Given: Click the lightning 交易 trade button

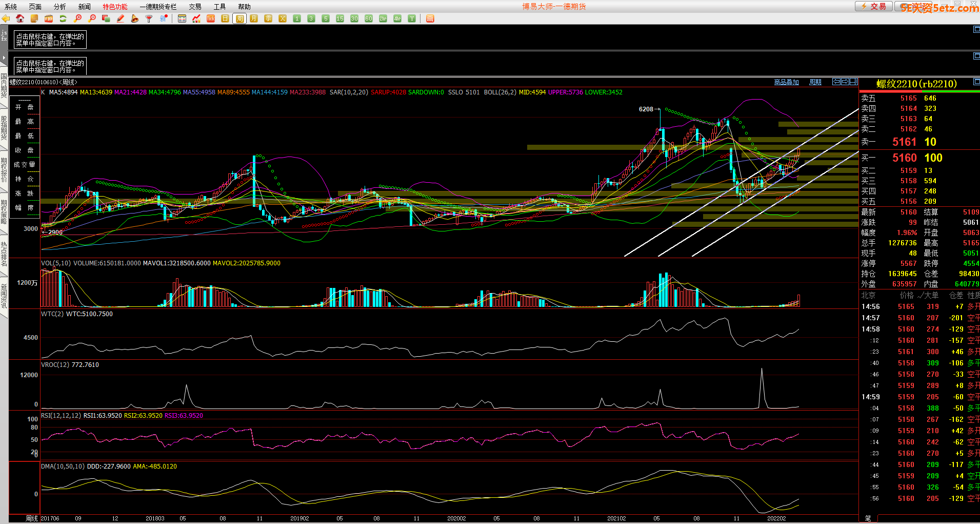Looking at the screenshot, I should [x=873, y=6].
